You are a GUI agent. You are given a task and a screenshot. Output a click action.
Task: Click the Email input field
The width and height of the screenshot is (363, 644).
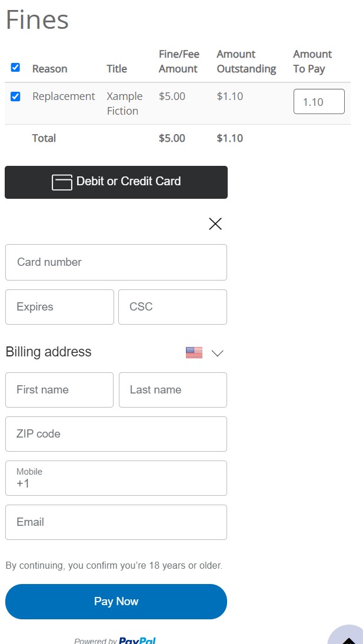click(x=116, y=522)
